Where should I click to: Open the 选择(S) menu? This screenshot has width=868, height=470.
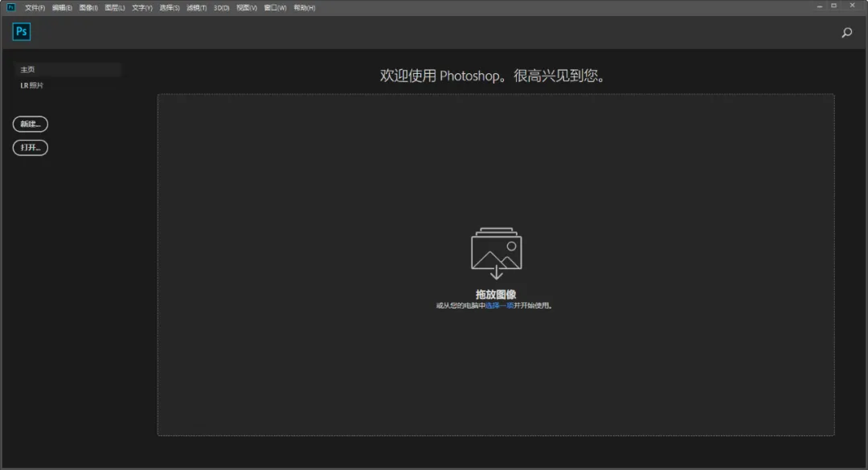tap(170, 8)
